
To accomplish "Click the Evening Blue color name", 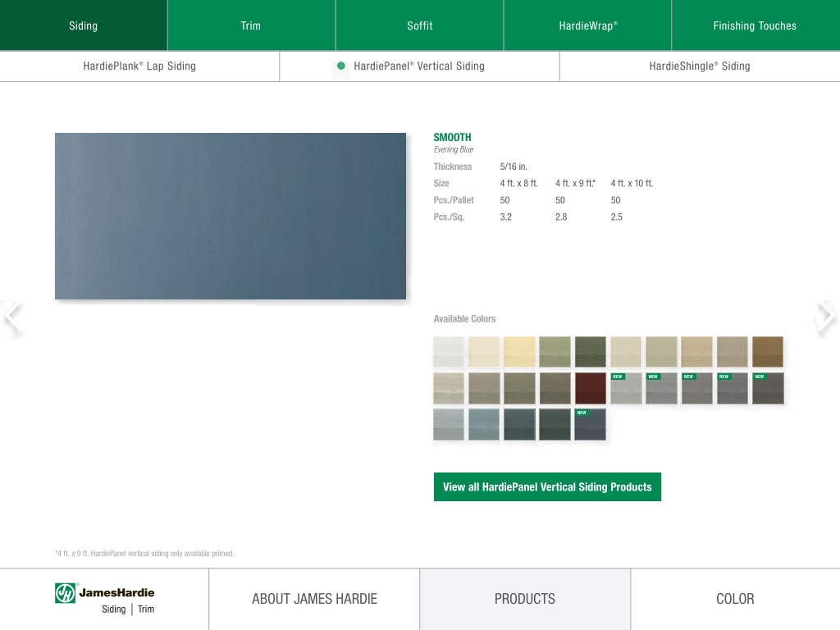I will (x=454, y=149).
